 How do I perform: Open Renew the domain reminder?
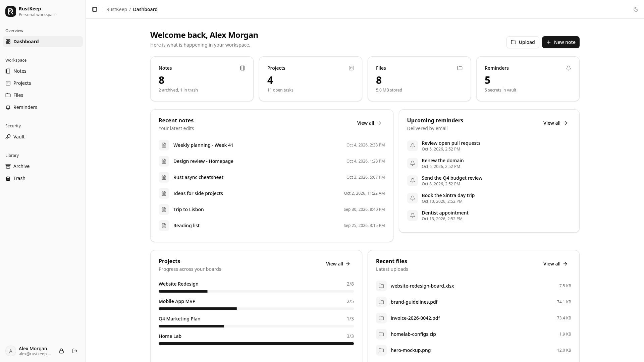489,163
